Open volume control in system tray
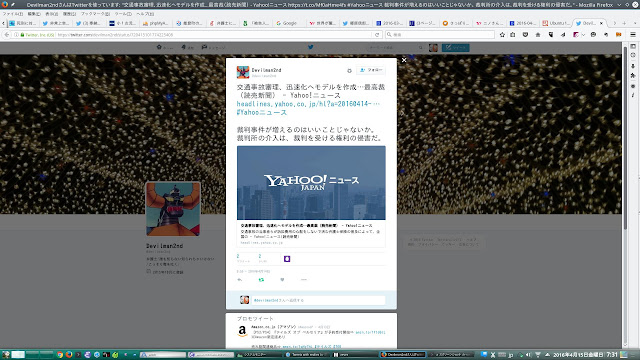The image size is (640, 360). [x=529, y=355]
